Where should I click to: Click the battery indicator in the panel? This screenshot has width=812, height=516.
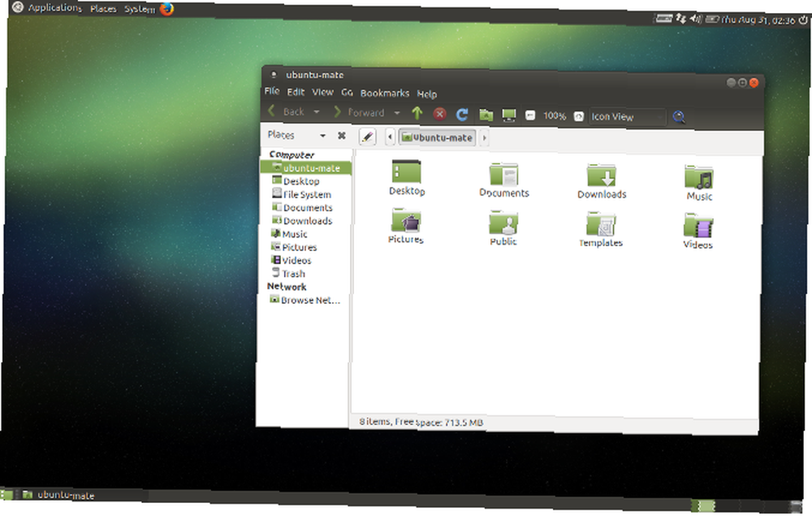point(712,20)
